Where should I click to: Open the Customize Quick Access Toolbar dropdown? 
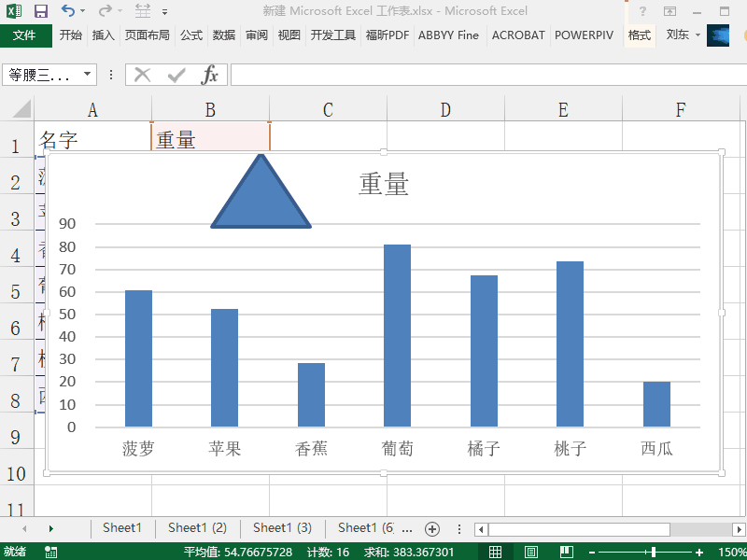(x=165, y=11)
